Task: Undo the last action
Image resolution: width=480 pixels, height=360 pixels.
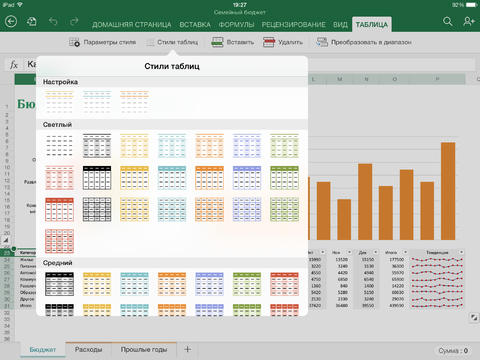Action: tap(53, 22)
